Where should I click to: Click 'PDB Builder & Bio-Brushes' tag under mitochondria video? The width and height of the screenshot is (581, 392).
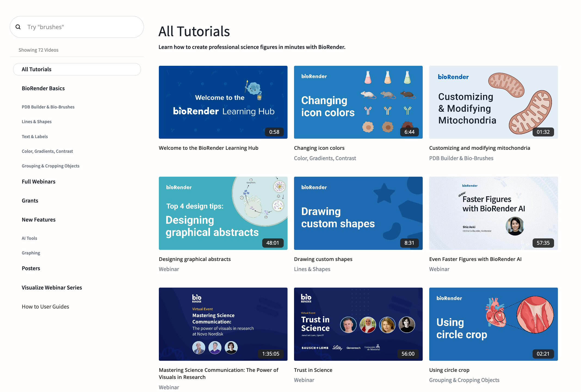[461, 158]
